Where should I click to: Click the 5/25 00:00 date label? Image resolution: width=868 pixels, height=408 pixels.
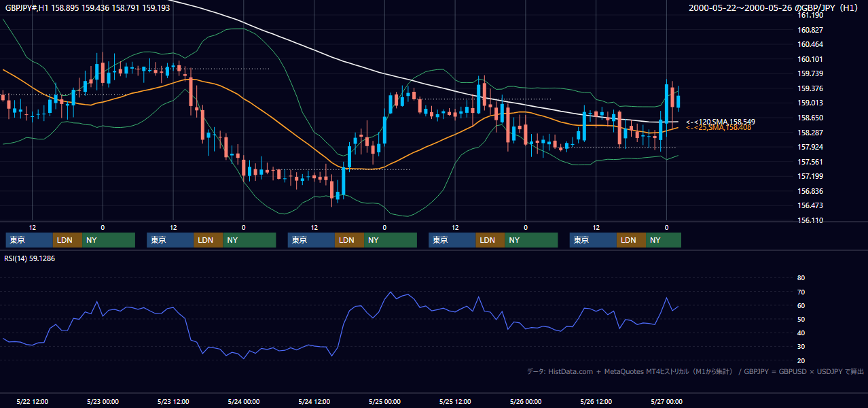tap(384, 402)
